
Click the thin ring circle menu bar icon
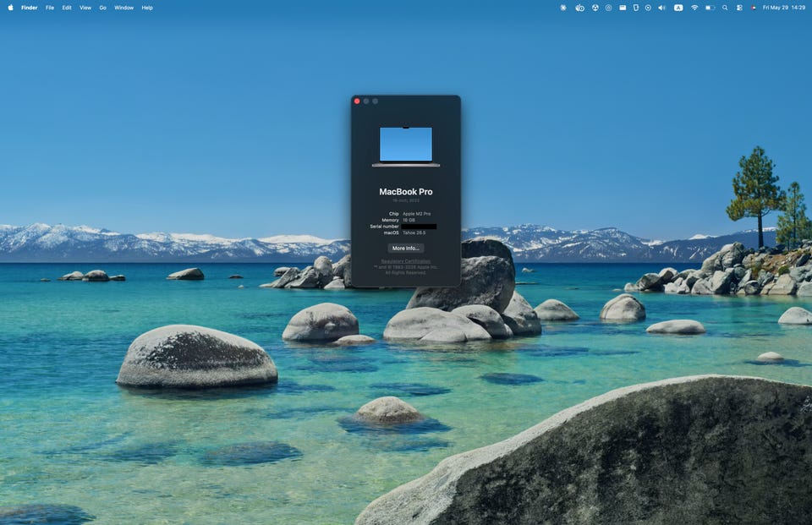tap(608, 8)
